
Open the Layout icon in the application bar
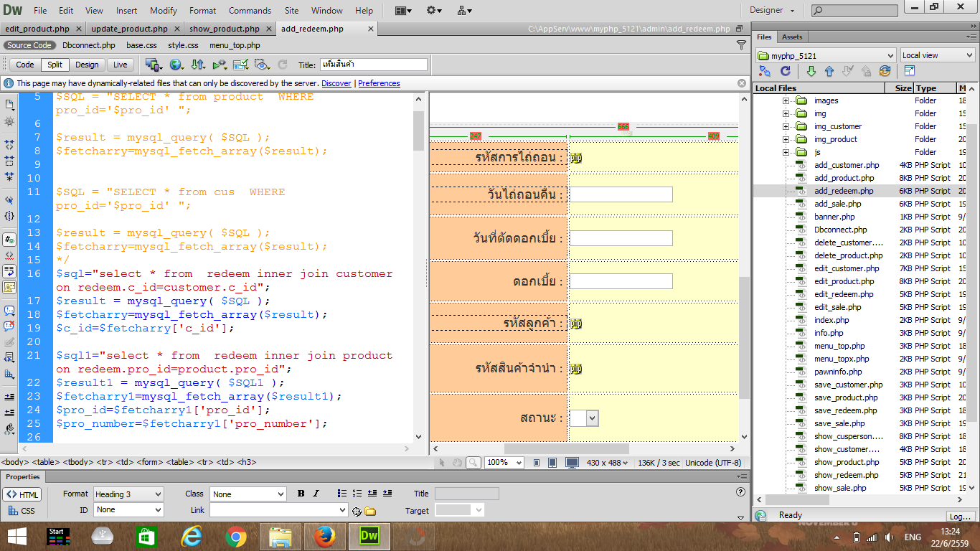[x=403, y=11]
